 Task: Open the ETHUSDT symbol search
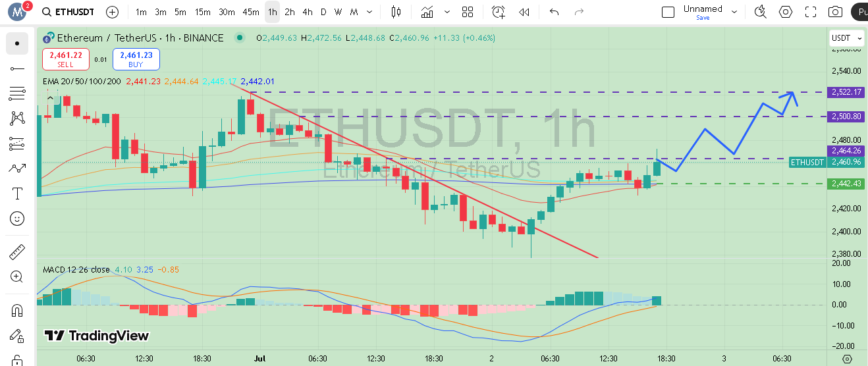coord(68,12)
